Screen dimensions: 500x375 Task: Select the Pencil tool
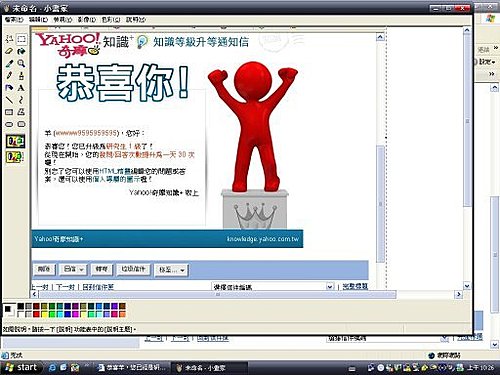coord(9,76)
